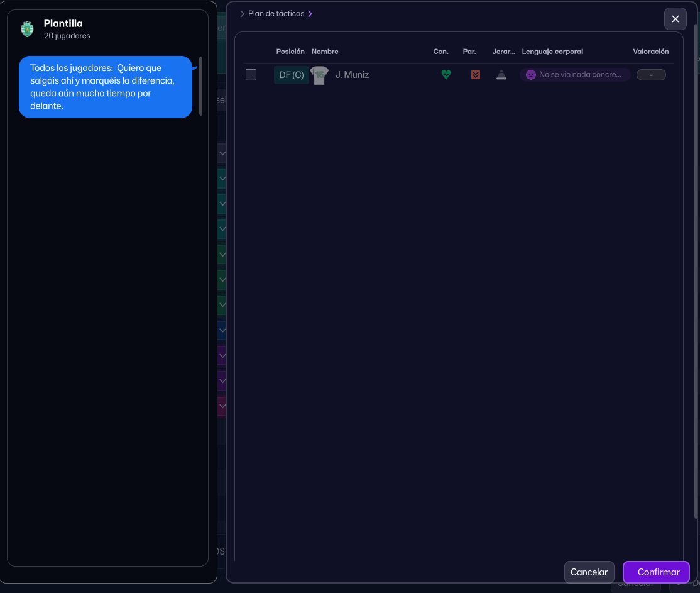Sort by the Par. column header
700x593 pixels.
pyautogui.click(x=469, y=52)
